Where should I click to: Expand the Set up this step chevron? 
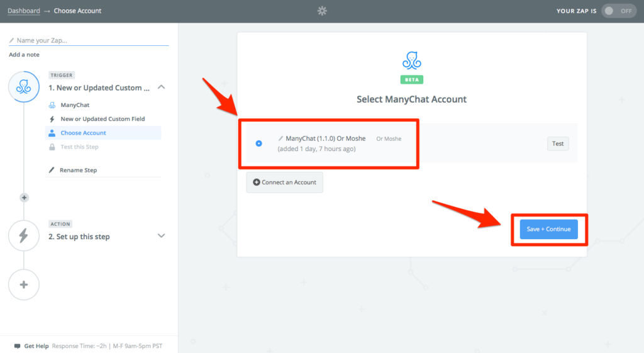coord(162,236)
